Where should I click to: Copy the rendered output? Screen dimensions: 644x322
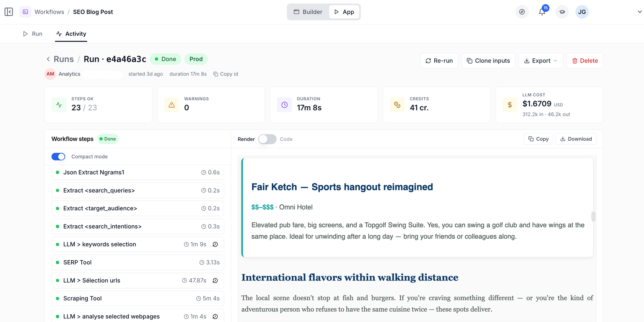coord(539,139)
